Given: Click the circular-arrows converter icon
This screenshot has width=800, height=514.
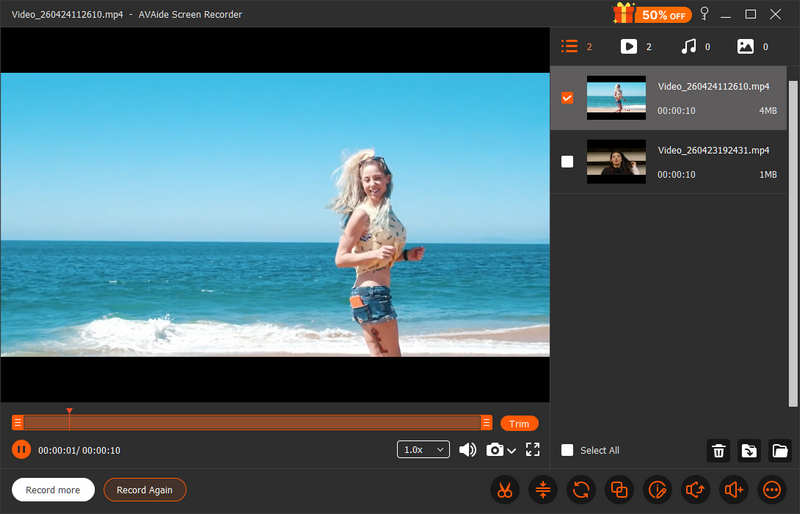Looking at the screenshot, I should pos(580,490).
